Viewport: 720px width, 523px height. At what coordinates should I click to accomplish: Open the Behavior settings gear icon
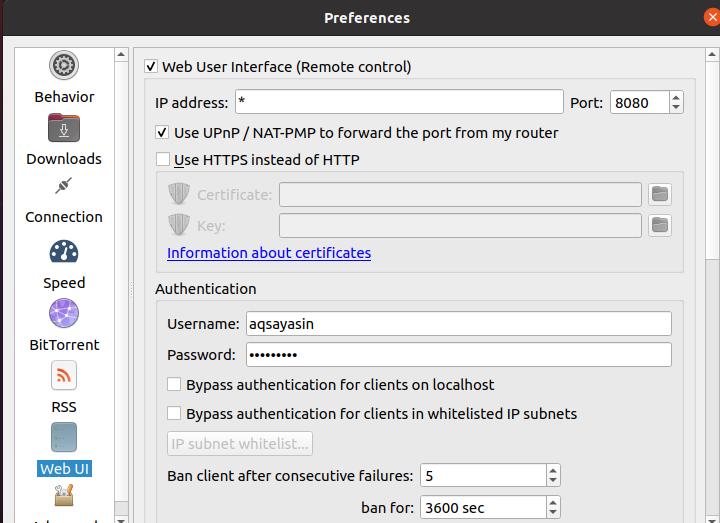[x=64, y=66]
